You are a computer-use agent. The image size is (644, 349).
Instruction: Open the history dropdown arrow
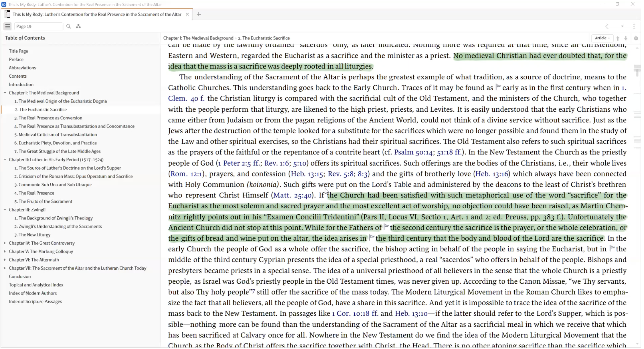tap(622, 26)
